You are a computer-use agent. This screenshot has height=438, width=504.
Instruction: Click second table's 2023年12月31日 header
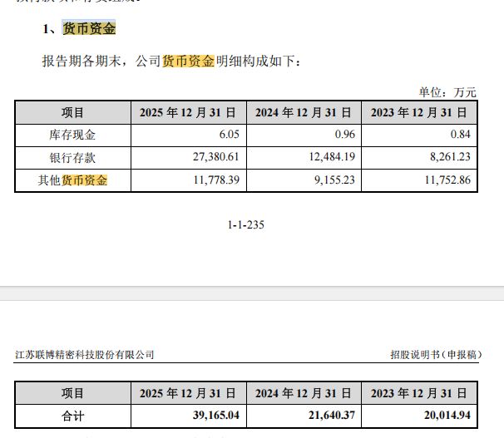419,393
